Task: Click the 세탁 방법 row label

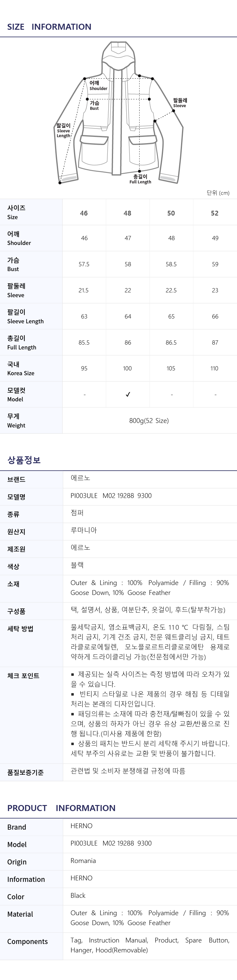Action: click(20, 629)
